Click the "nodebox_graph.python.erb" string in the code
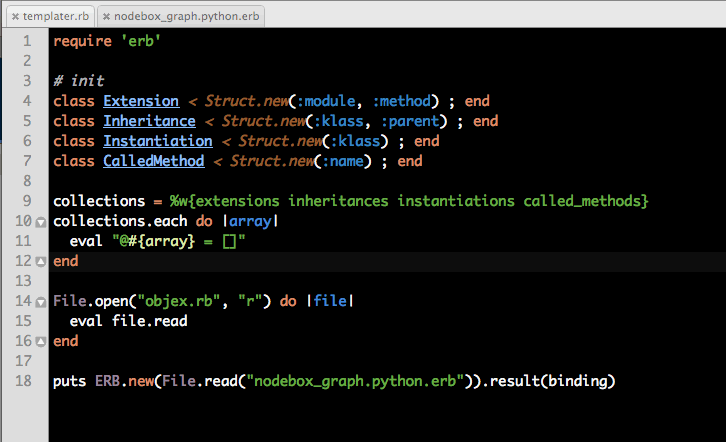Viewport: 726px width, 442px height. click(355, 381)
